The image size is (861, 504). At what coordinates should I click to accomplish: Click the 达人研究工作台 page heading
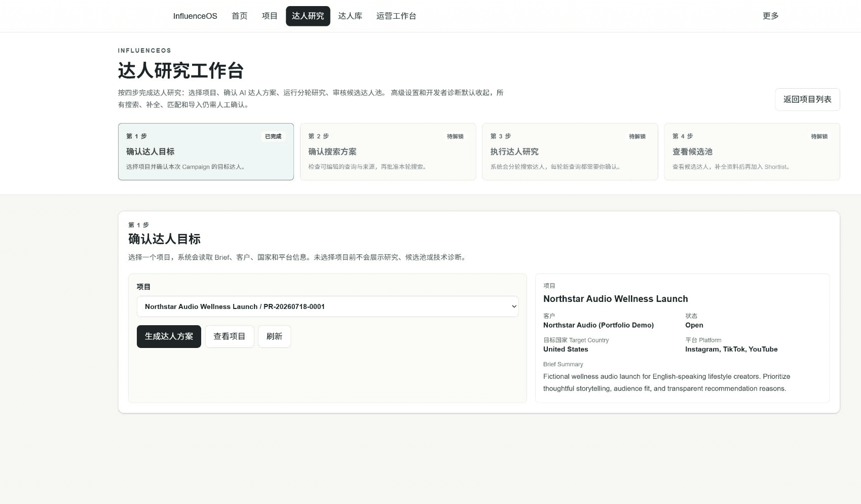click(181, 70)
